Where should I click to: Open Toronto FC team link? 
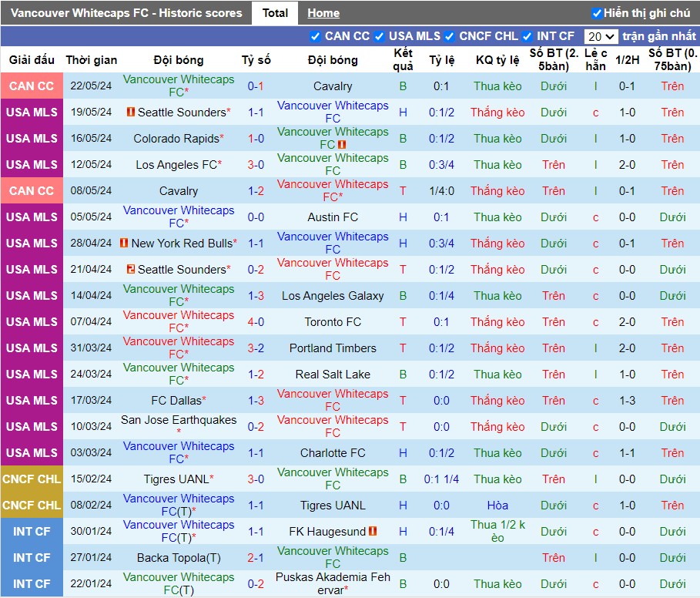click(333, 322)
